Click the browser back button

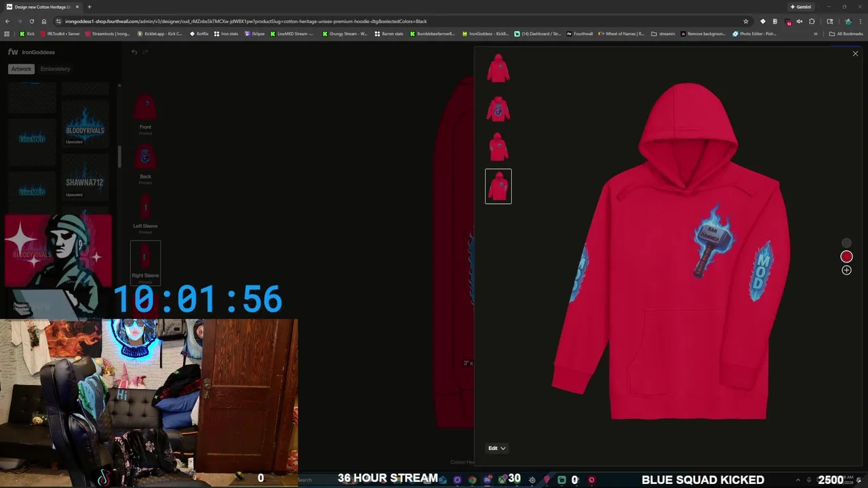tap(7, 21)
